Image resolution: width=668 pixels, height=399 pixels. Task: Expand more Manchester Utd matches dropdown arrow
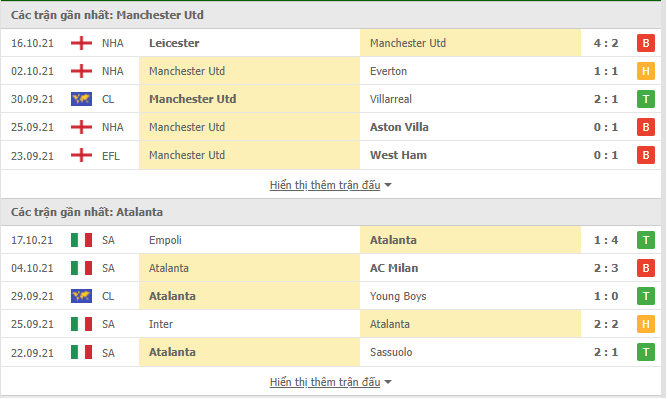(388, 186)
